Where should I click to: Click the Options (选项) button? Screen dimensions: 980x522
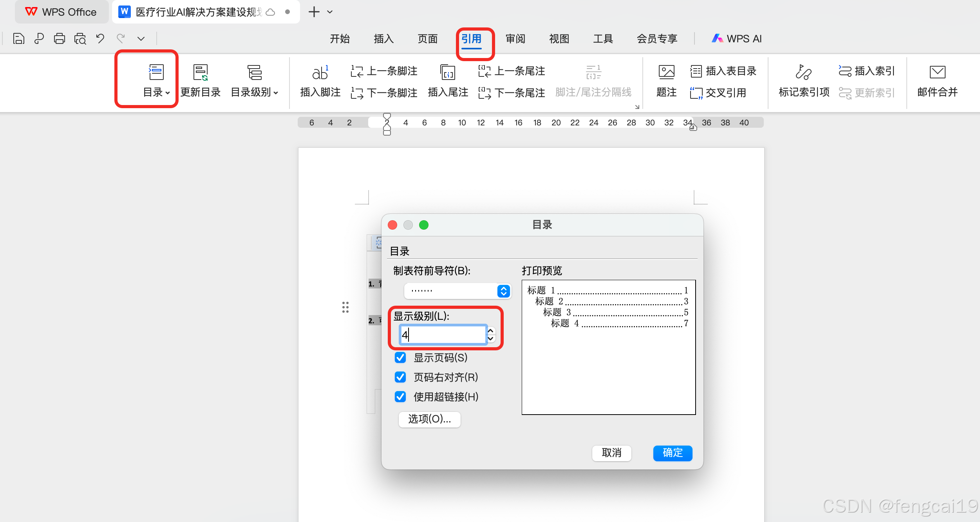[429, 419]
